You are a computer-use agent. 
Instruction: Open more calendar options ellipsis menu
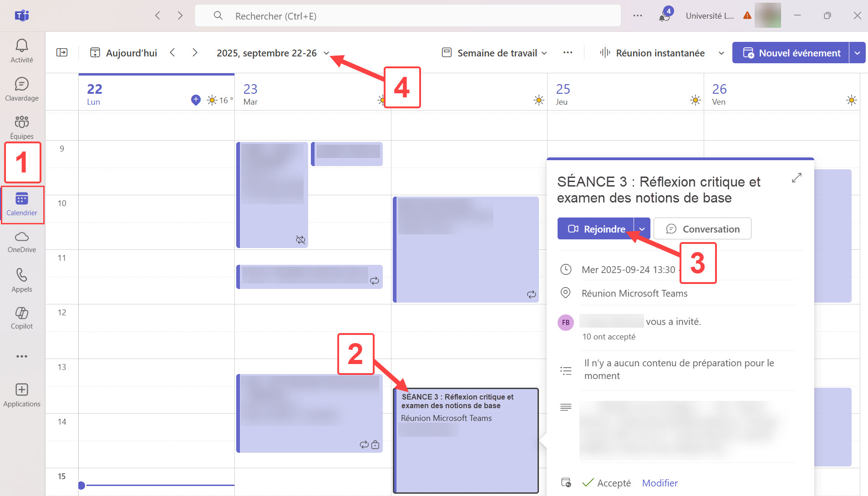point(568,53)
